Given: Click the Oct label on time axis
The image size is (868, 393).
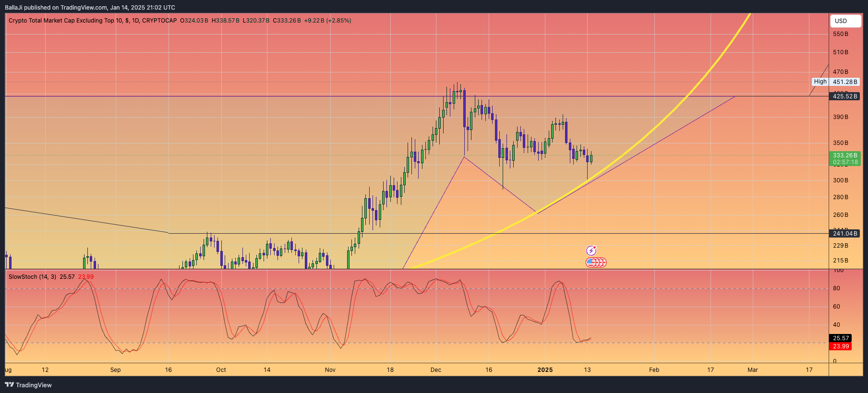Looking at the screenshot, I should click(221, 370).
